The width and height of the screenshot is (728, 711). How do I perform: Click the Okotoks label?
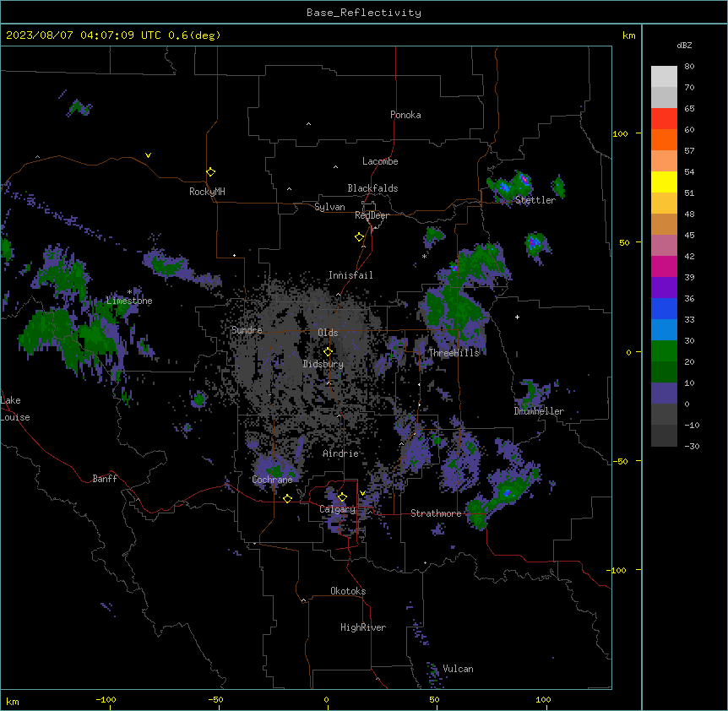click(348, 591)
